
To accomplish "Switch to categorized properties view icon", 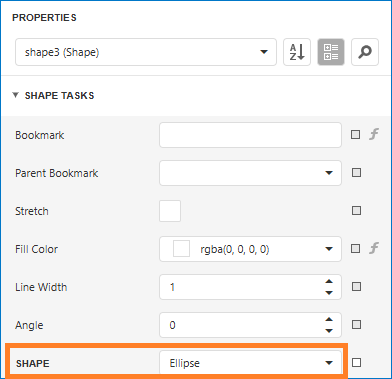I will tap(331, 52).
